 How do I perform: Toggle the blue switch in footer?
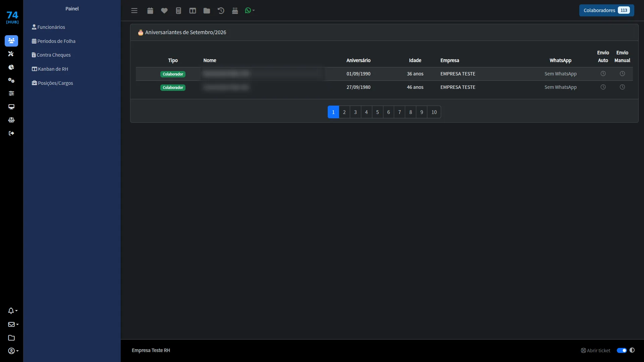click(x=622, y=351)
